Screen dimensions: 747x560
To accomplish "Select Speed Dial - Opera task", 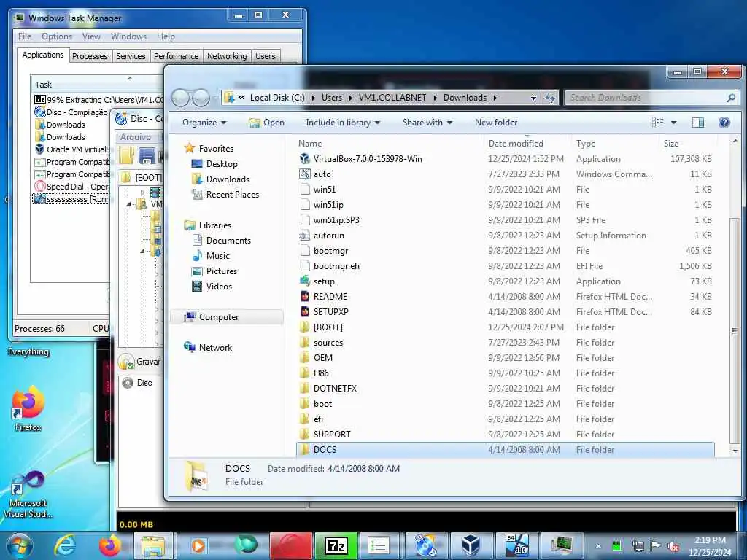I will (x=72, y=187).
